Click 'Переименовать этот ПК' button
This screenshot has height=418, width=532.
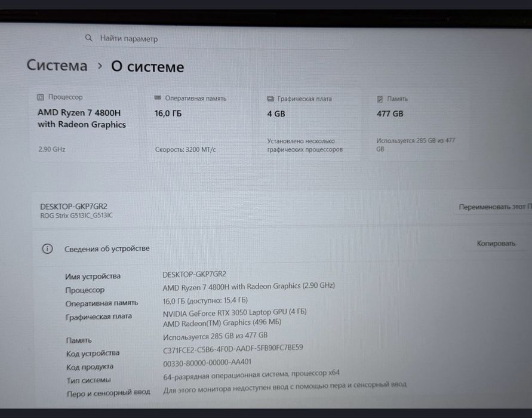[x=494, y=207]
